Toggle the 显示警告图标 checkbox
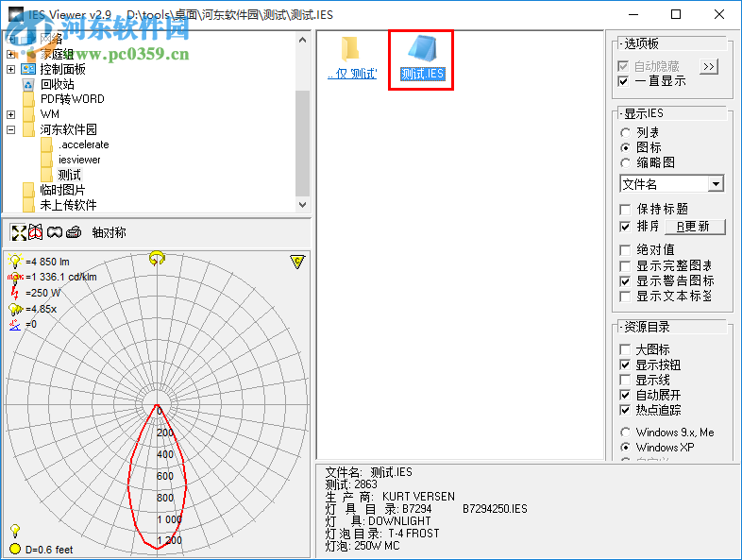Screen dimensions: 742x560 [x=625, y=280]
